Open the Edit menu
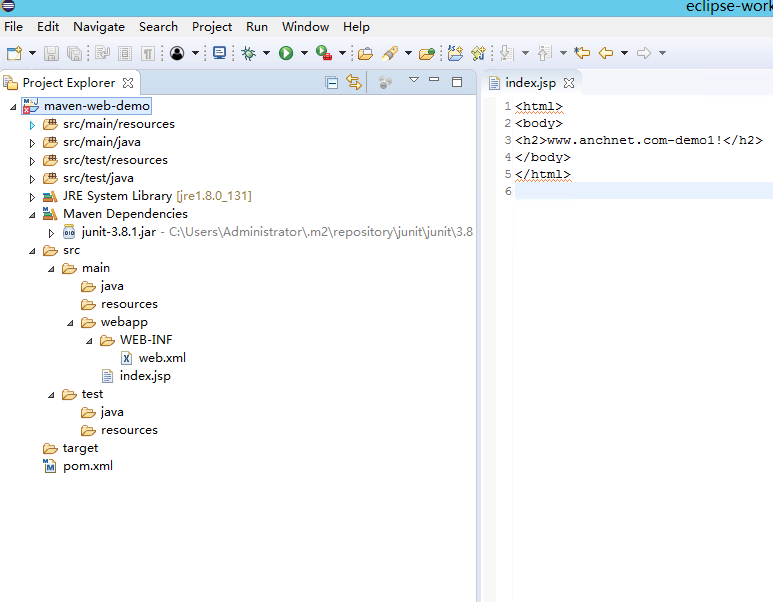Viewport: 773px width, 602px height. pyautogui.click(x=48, y=27)
